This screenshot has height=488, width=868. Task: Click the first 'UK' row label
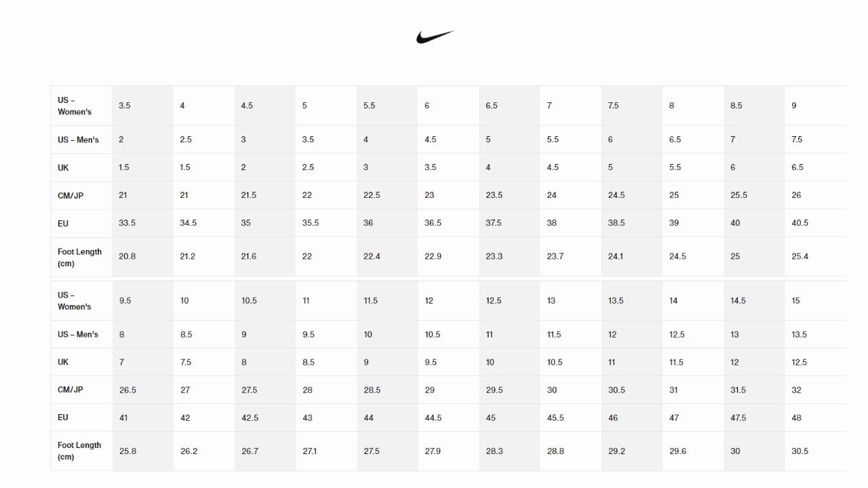[63, 167]
